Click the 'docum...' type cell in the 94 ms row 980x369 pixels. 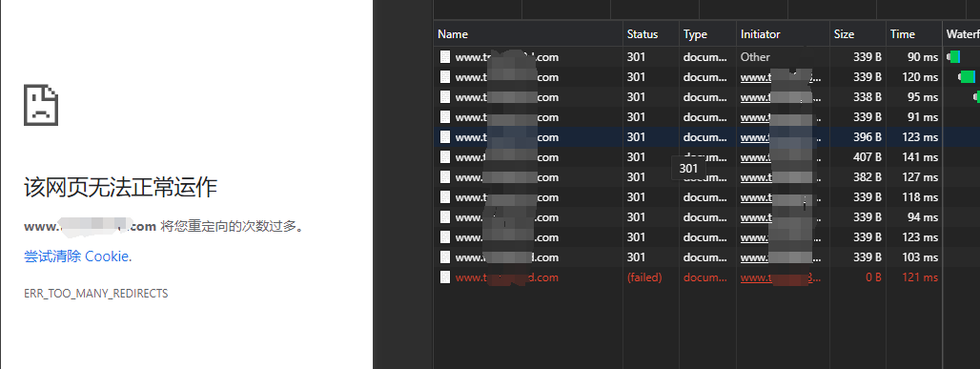(705, 217)
